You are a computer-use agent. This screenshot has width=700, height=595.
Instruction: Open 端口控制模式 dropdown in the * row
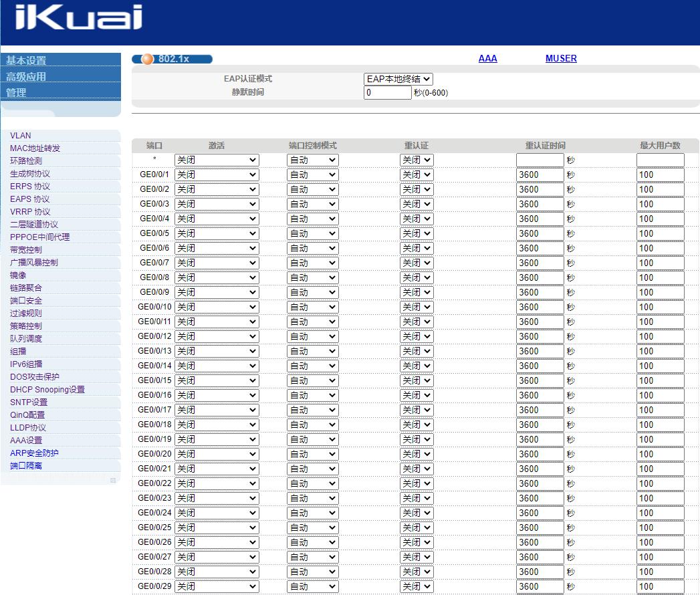point(312,160)
